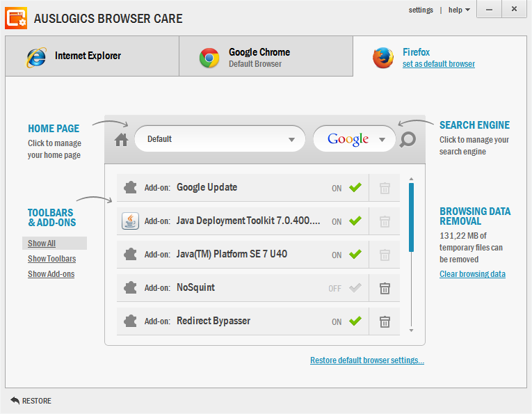
Task: Click the magnifying glass search icon
Action: tap(408, 139)
